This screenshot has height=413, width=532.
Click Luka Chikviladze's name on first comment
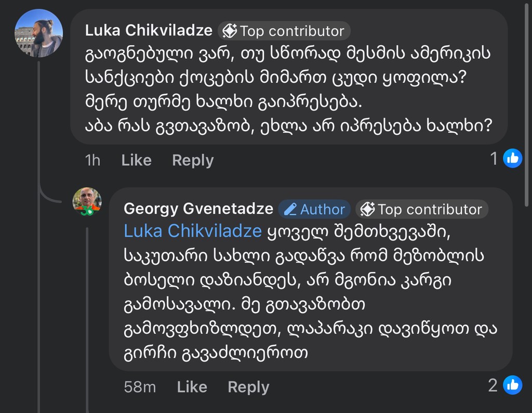[x=149, y=31]
